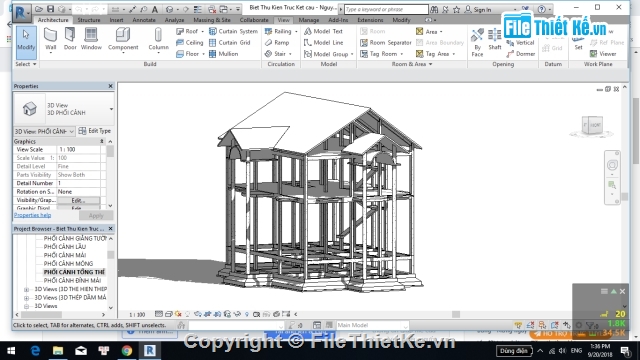The width and height of the screenshot is (640, 360).
Task: Click Sign In in the title bar
Action: pyautogui.click(x=478, y=9)
